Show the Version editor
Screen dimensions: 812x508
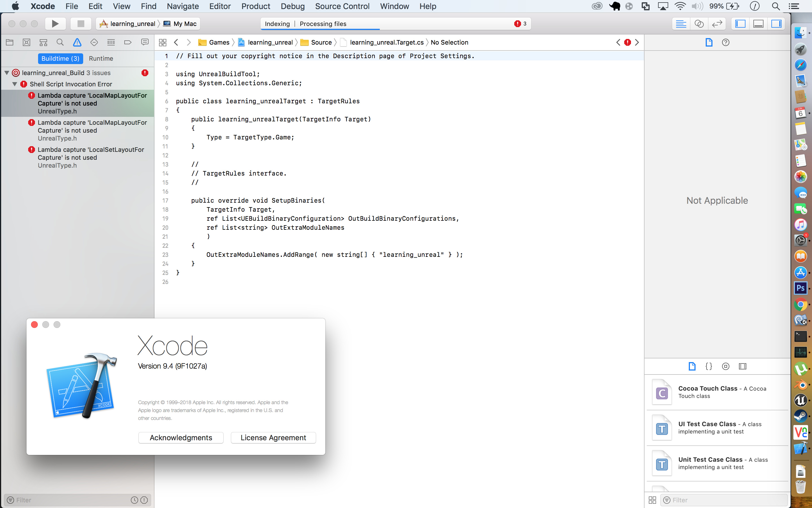[x=717, y=23]
